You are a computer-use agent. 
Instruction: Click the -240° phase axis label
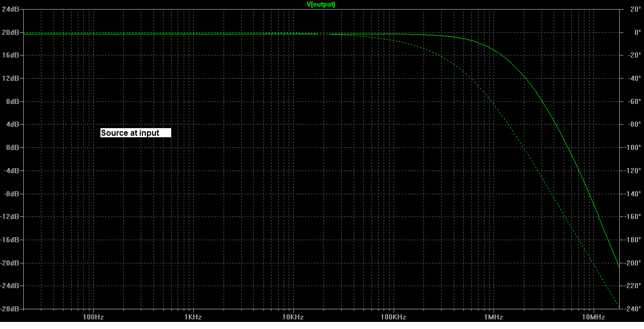(633, 309)
